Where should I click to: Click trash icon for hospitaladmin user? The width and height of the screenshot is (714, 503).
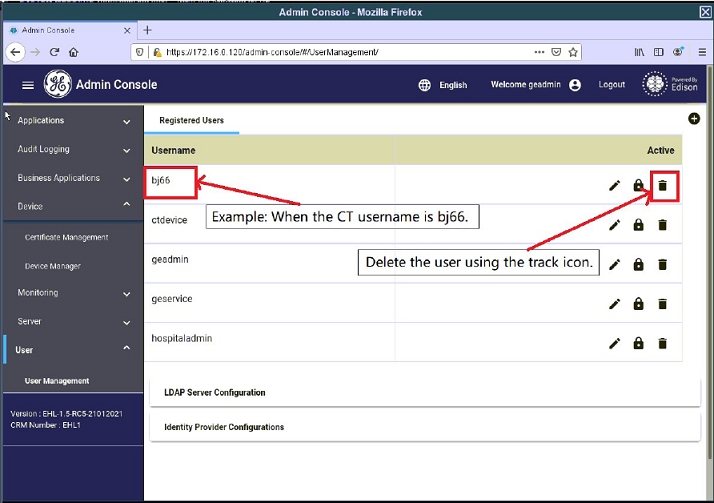click(x=662, y=343)
